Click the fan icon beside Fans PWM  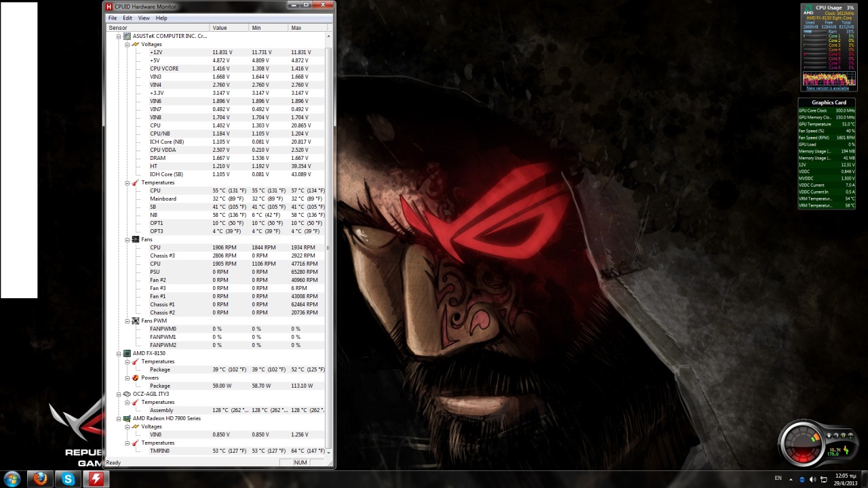(x=135, y=321)
